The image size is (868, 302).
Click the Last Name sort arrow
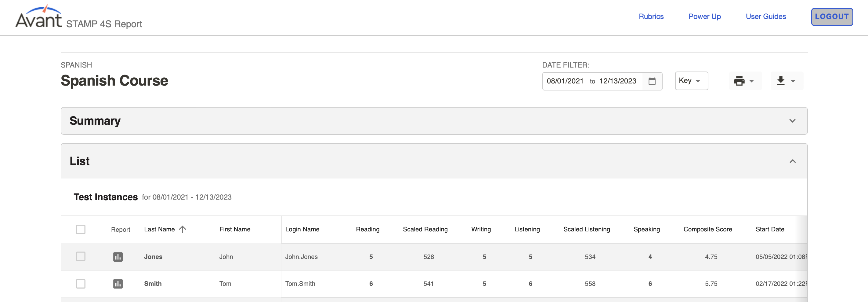183,230
